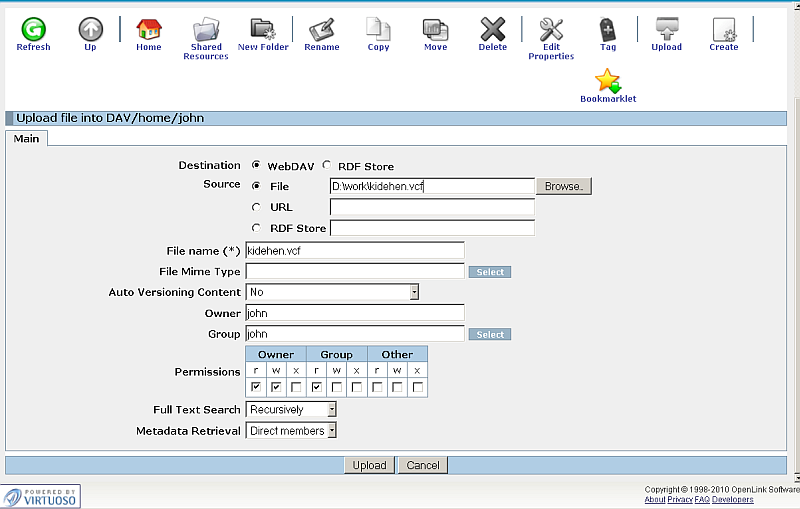Click the Refresh toolbar icon
Screen dimensions: 800x509
pyautogui.click(x=33, y=30)
